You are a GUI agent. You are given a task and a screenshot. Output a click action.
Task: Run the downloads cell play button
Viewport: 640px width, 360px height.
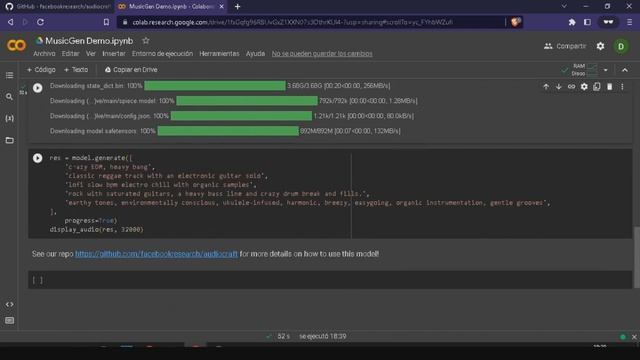pos(38,88)
